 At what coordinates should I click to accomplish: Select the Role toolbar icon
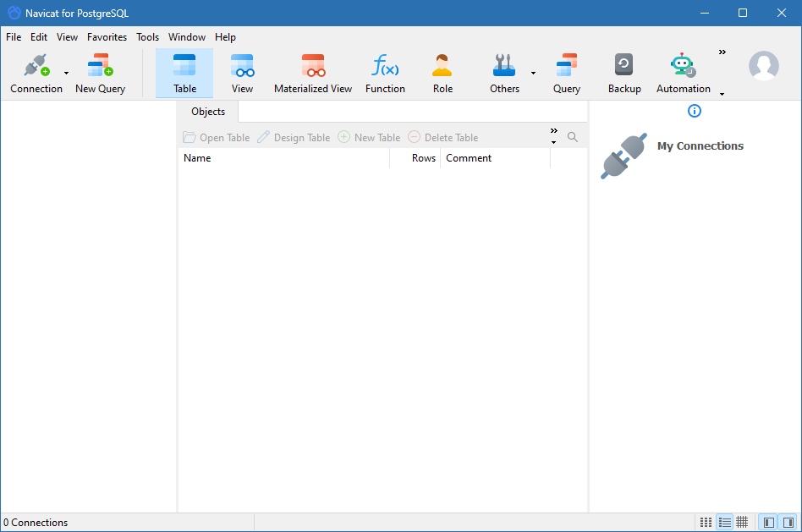click(442, 74)
